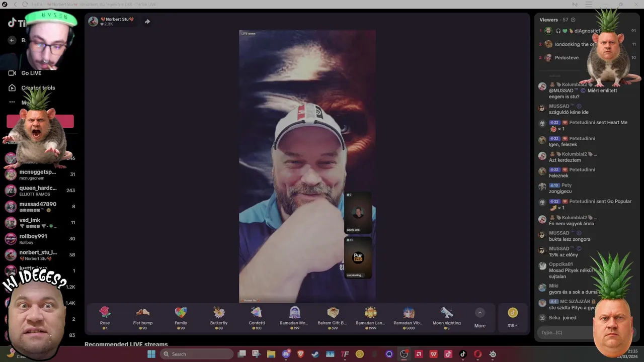The image size is (644, 362).
Task: Open Pety username in chat
Action: click(567, 185)
